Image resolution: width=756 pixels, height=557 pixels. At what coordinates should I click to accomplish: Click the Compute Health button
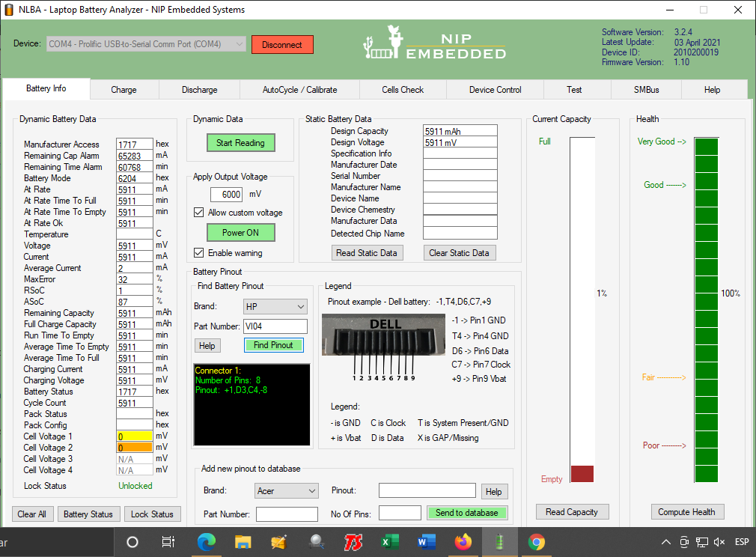coord(686,511)
